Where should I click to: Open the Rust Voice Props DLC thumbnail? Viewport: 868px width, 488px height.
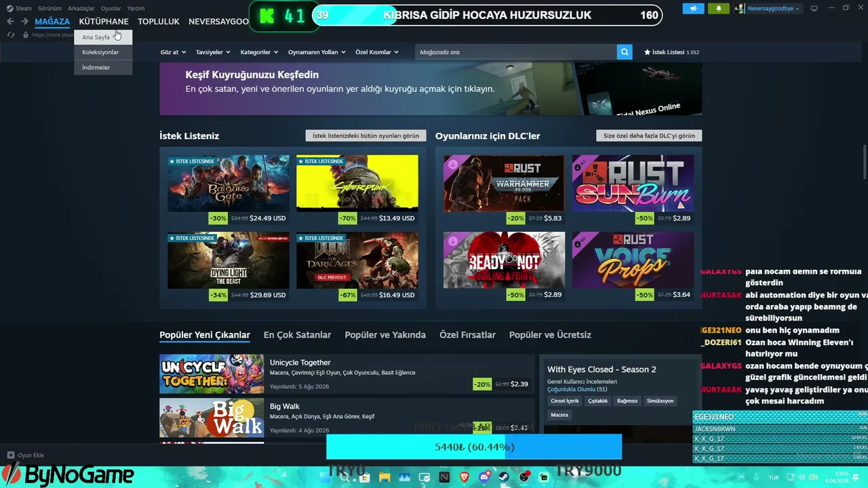(x=633, y=260)
